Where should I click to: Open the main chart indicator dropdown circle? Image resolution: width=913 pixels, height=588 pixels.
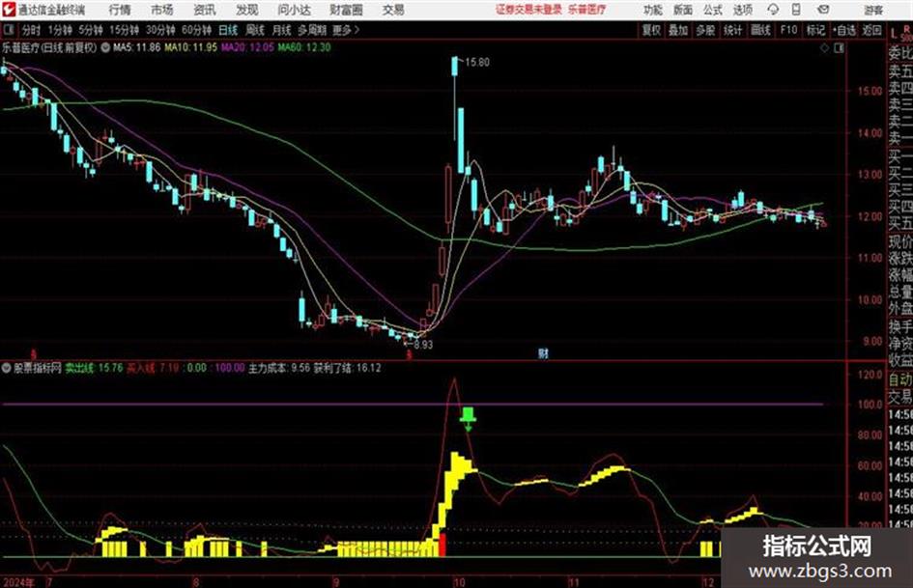coord(105,47)
